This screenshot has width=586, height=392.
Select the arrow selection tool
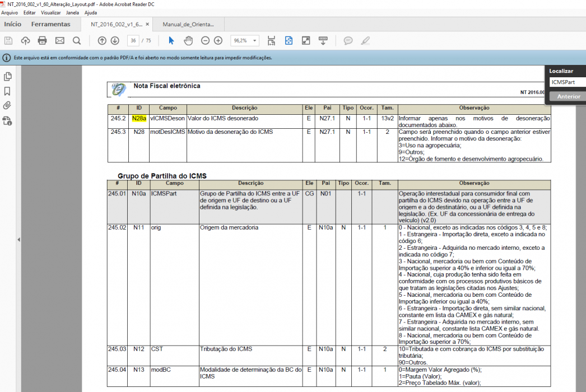pyautogui.click(x=171, y=41)
